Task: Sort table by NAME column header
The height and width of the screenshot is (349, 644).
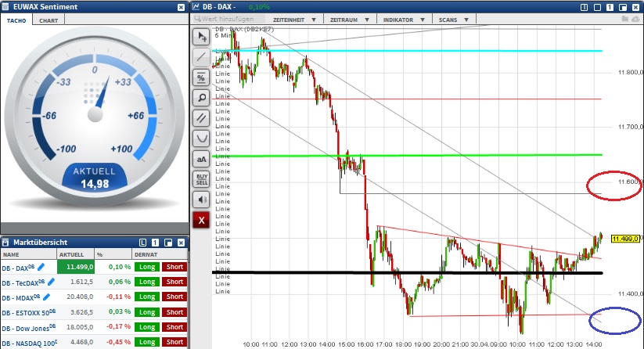Action: tap(29, 254)
